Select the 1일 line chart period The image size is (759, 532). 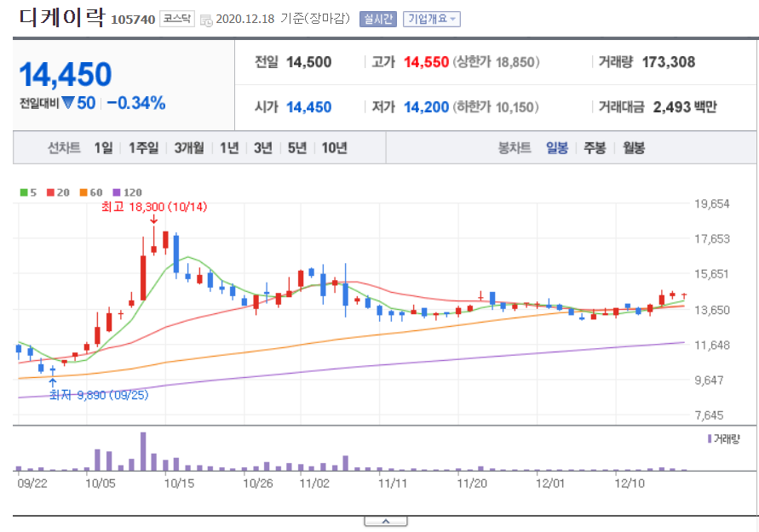pos(103,147)
